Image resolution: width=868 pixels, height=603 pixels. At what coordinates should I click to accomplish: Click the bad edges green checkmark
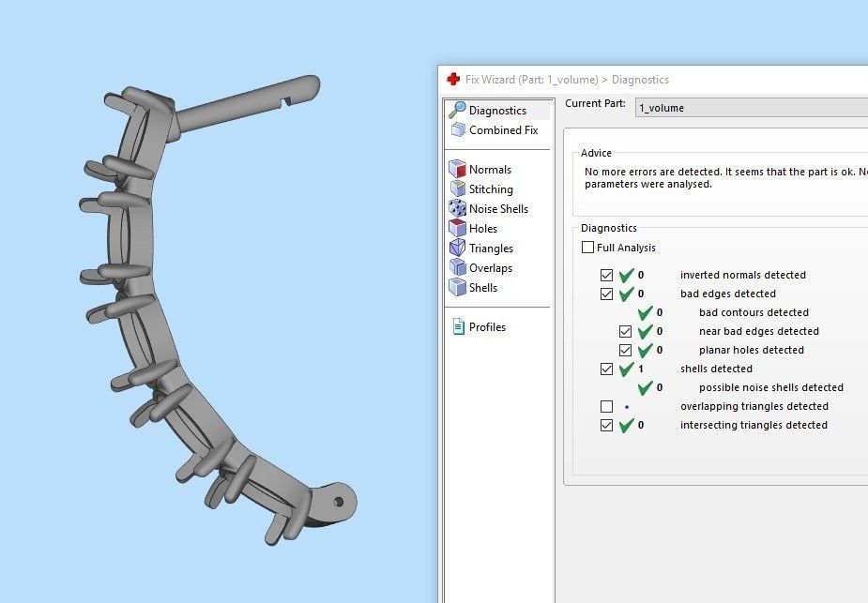pos(626,294)
